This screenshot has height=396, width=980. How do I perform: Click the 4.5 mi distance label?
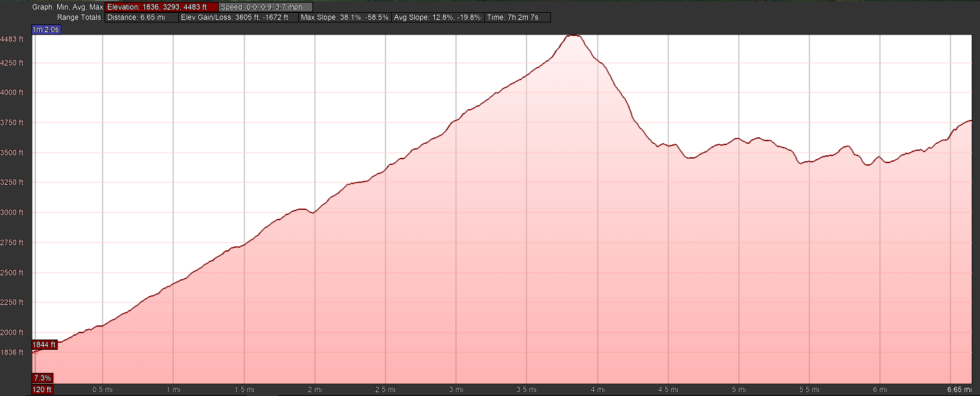[668, 390]
